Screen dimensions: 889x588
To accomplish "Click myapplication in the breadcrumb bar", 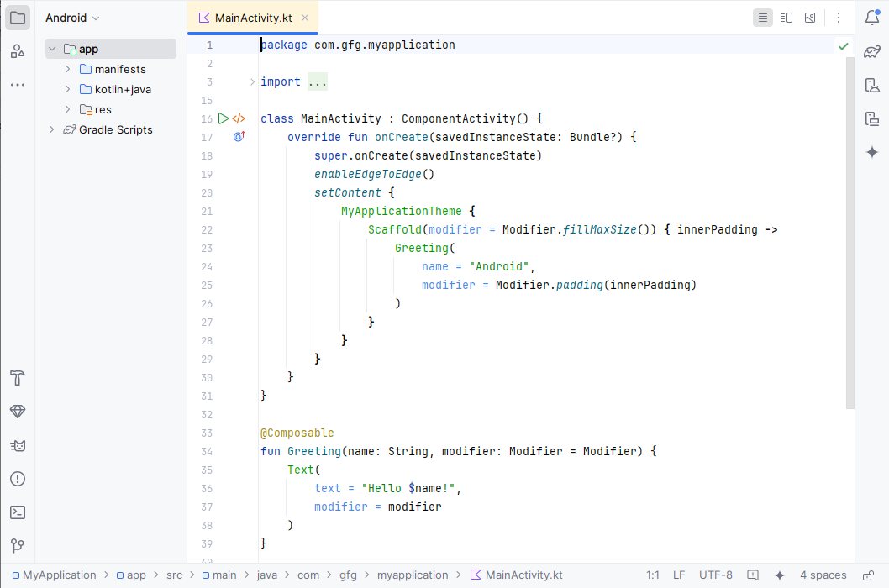I will coord(413,575).
